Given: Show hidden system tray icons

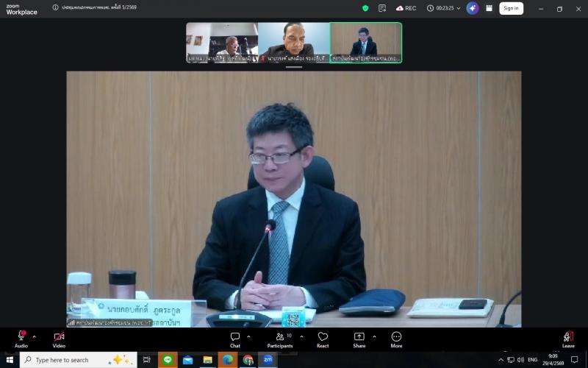Looking at the screenshot, I should tap(501, 360).
